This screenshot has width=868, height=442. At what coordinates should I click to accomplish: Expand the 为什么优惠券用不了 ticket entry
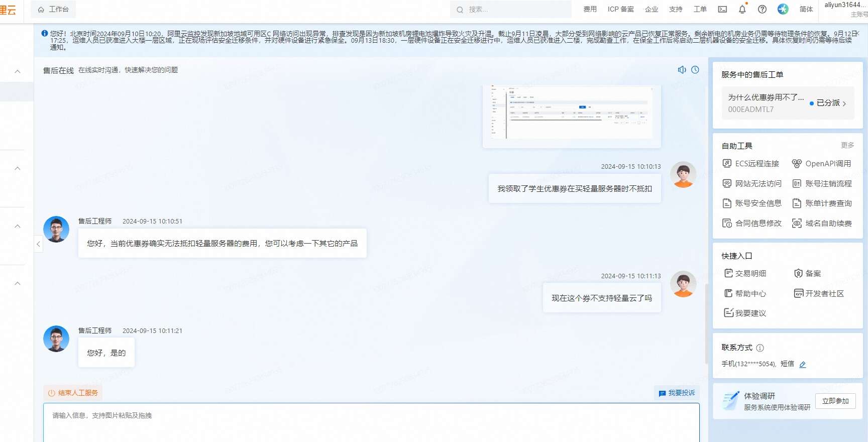788,103
